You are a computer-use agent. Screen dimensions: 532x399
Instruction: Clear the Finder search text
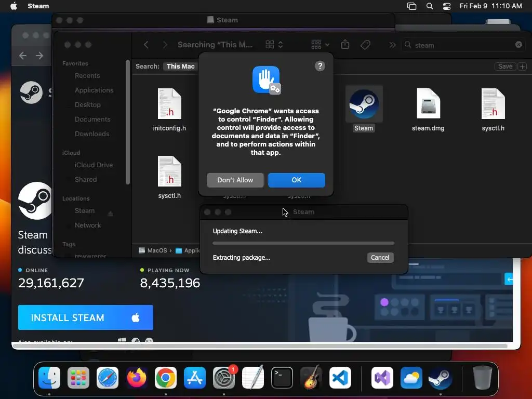518,45
